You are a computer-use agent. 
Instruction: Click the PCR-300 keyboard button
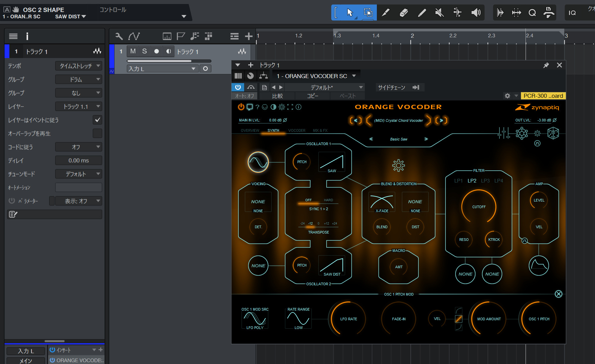click(543, 96)
